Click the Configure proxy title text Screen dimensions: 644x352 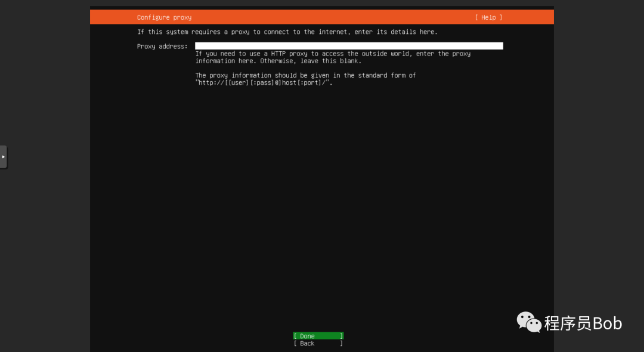[x=165, y=17]
